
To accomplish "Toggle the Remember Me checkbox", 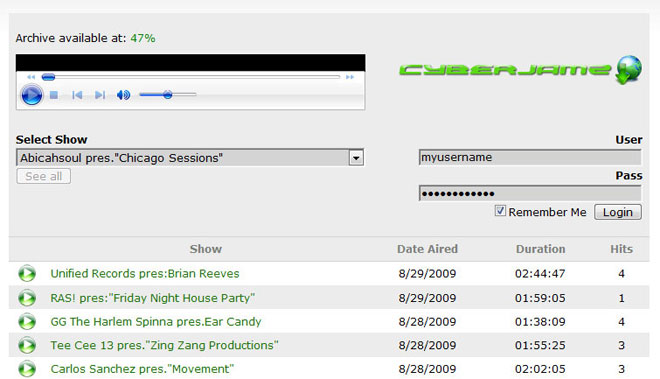I will (500, 211).
